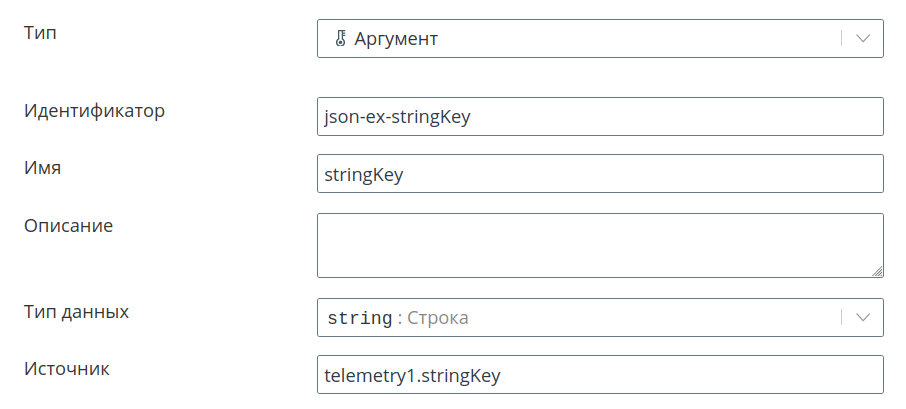This screenshot has height=409, width=906.
Task: Click the gray Строка hint text
Action: click(x=437, y=318)
